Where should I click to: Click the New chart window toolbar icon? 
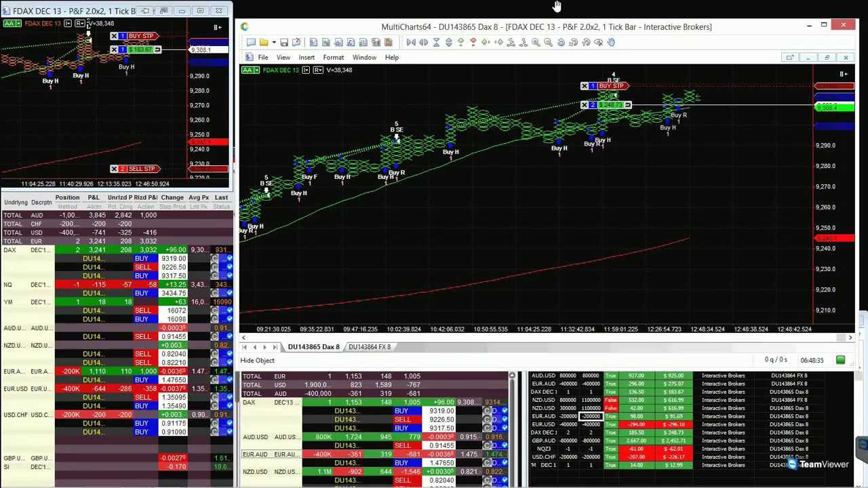pyautogui.click(x=252, y=42)
